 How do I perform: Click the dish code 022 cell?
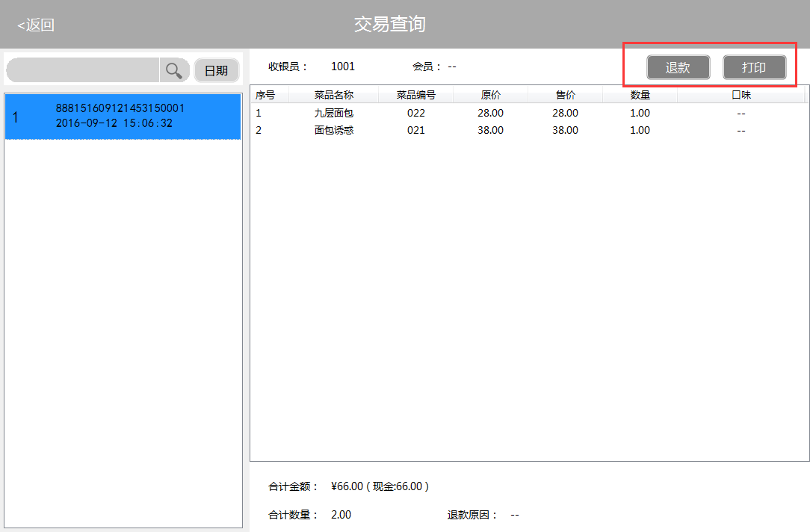415,113
